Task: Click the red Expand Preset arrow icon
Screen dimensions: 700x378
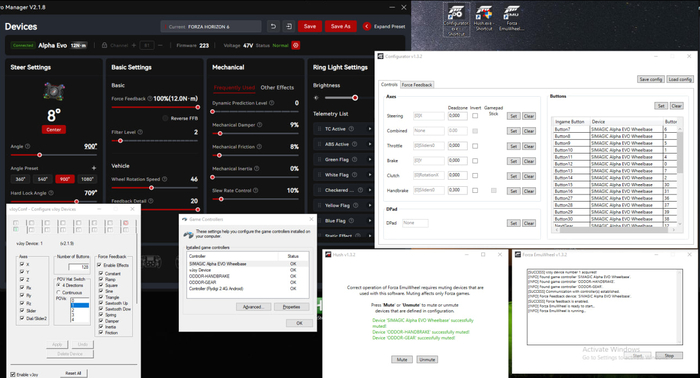Action: pos(367,26)
